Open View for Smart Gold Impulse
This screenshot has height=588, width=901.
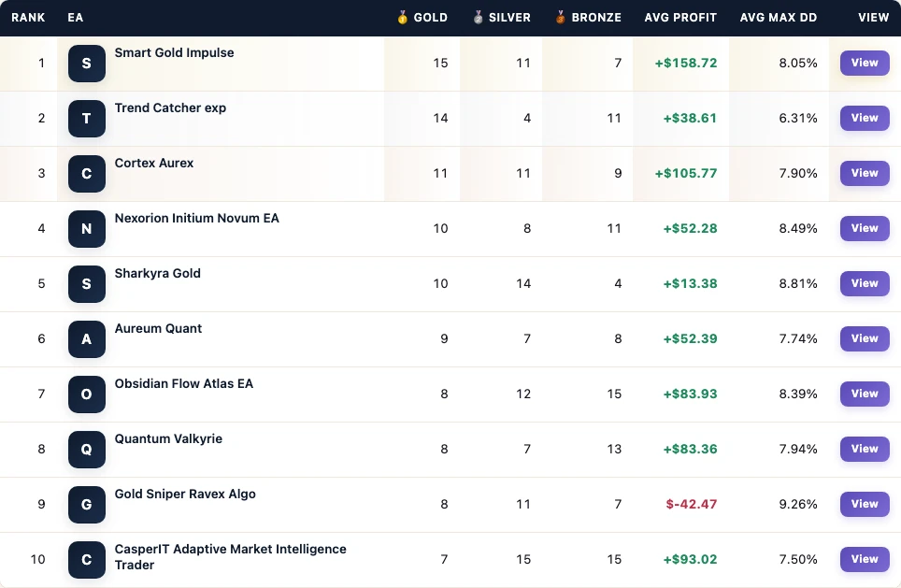865,63
